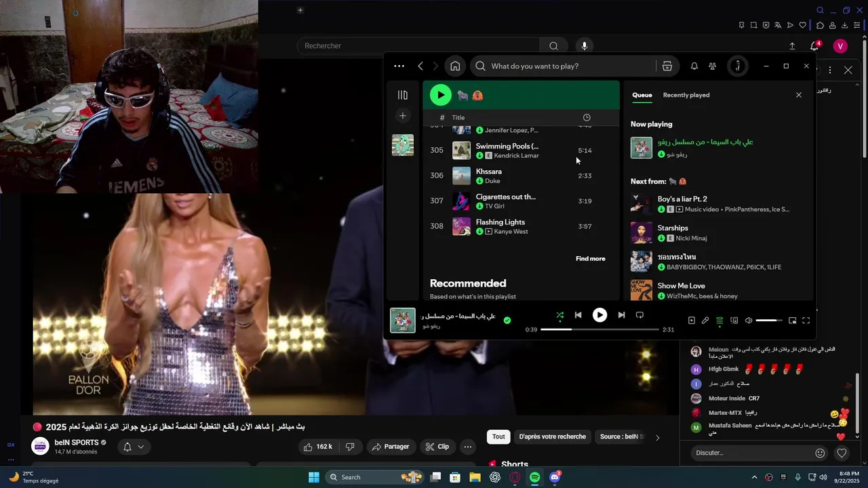The height and width of the screenshot is (488, 868).
Task: Click the Partager share button
Action: (x=390, y=447)
